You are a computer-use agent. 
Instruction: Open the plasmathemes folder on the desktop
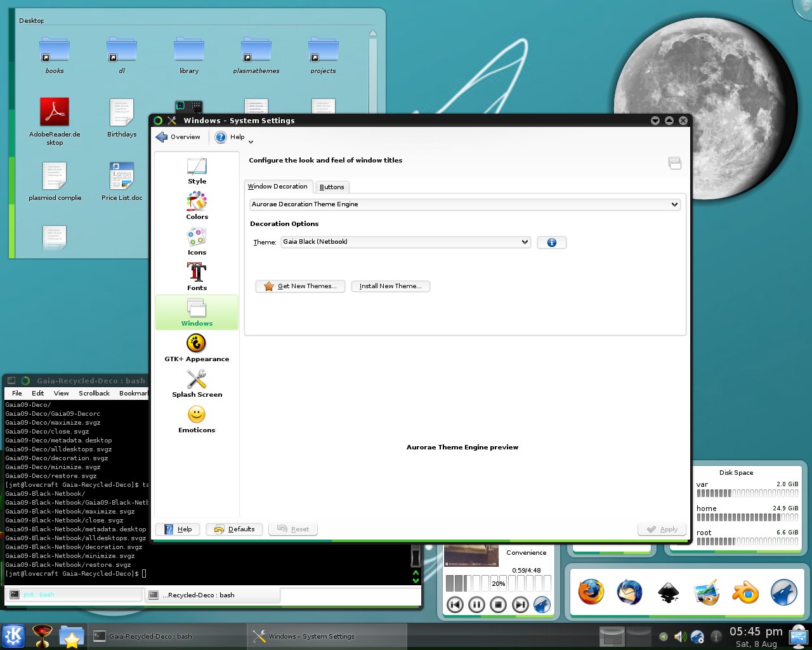tap(256, 56)
